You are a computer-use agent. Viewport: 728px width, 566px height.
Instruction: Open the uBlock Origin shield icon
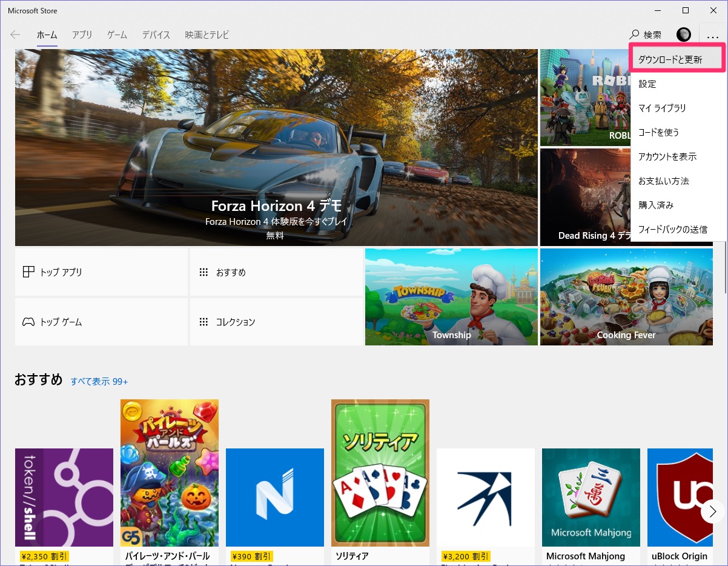(x=680, y=498)
